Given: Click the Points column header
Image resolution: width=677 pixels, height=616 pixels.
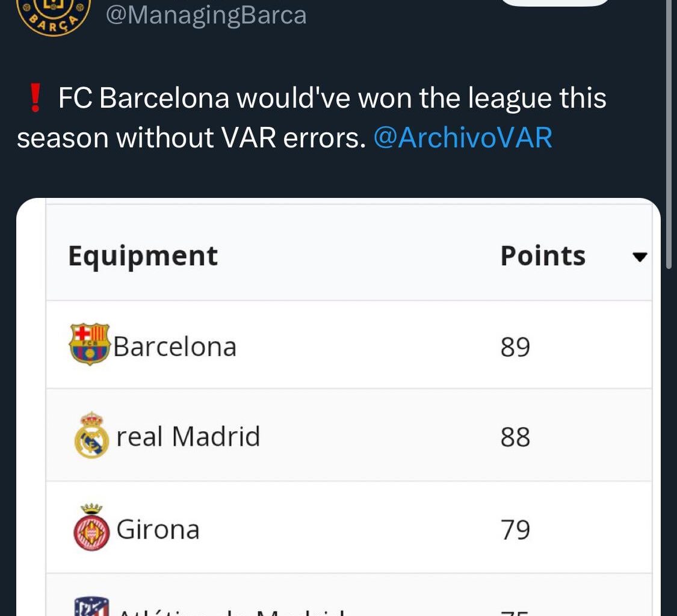Looking at the screenshot, I should coord(542,256).
